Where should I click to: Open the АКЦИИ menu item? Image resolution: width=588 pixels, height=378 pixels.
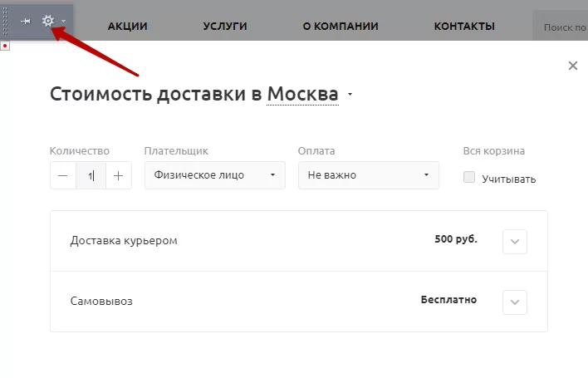point(128,27)
